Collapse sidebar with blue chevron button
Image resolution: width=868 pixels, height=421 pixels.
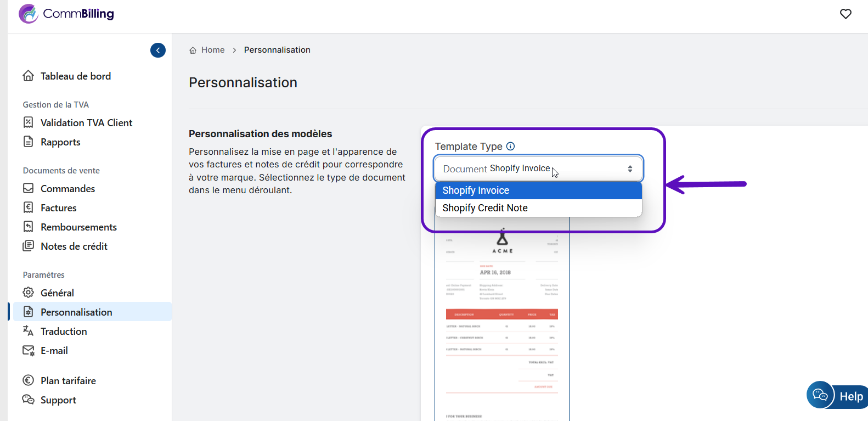pyautogui.click(x=158, y=50)
